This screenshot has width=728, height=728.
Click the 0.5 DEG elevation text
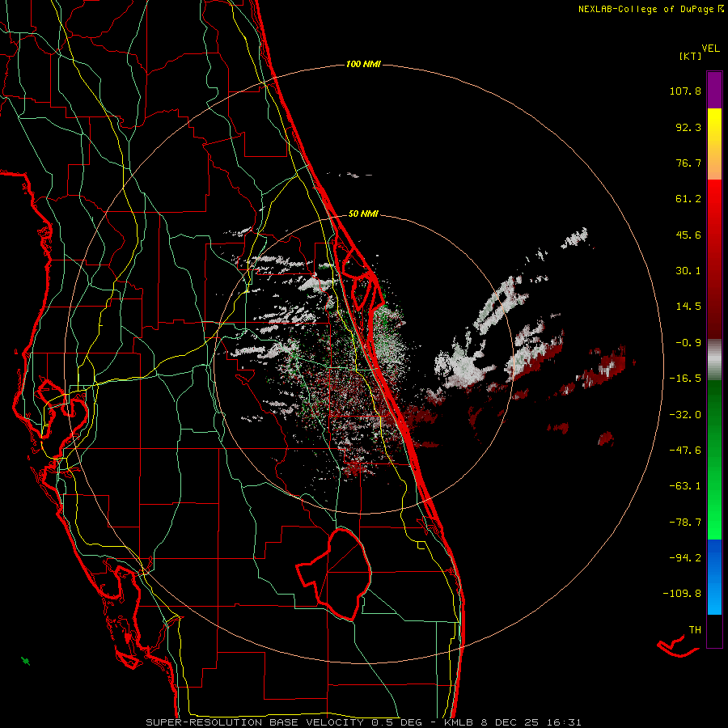(x=396, y=722)
